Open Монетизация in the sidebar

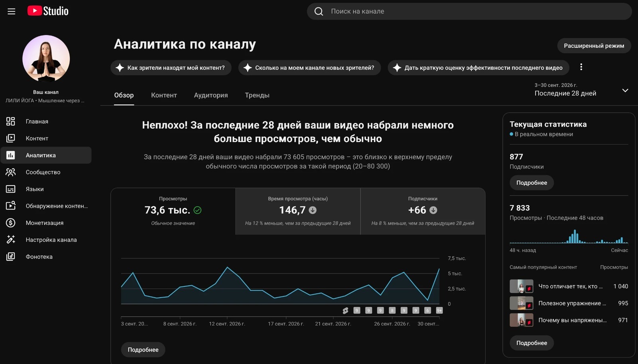coord(46,223)
